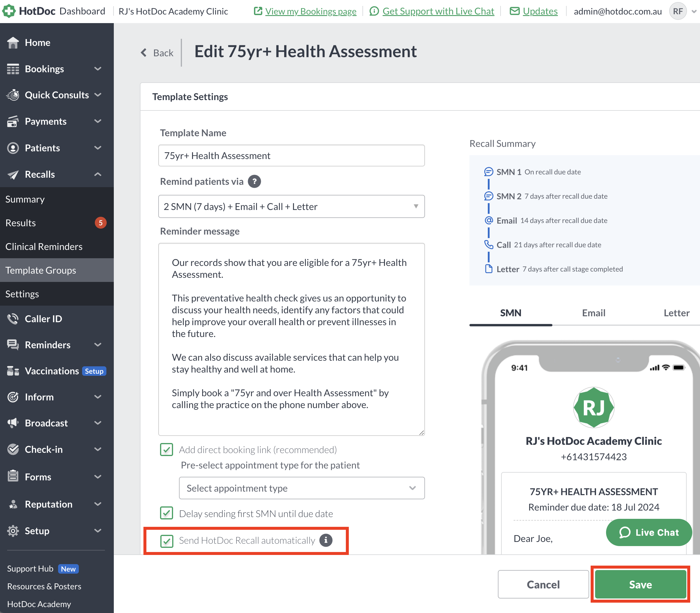The height and width of the screenshot is (613, 700).
Task: Click the Call phone icon in Recall Summary
Action: pyautogui.click(x=488, y=245)
